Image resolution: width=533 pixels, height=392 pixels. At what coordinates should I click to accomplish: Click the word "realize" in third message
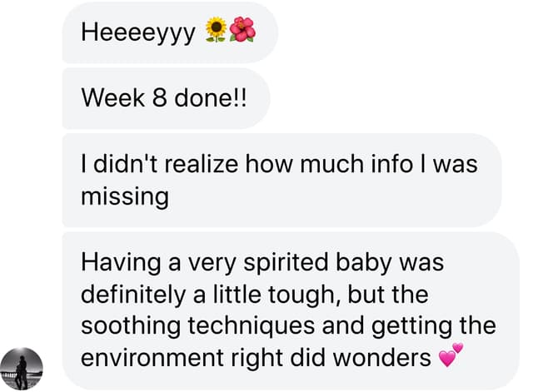click(x=198, y=163)
